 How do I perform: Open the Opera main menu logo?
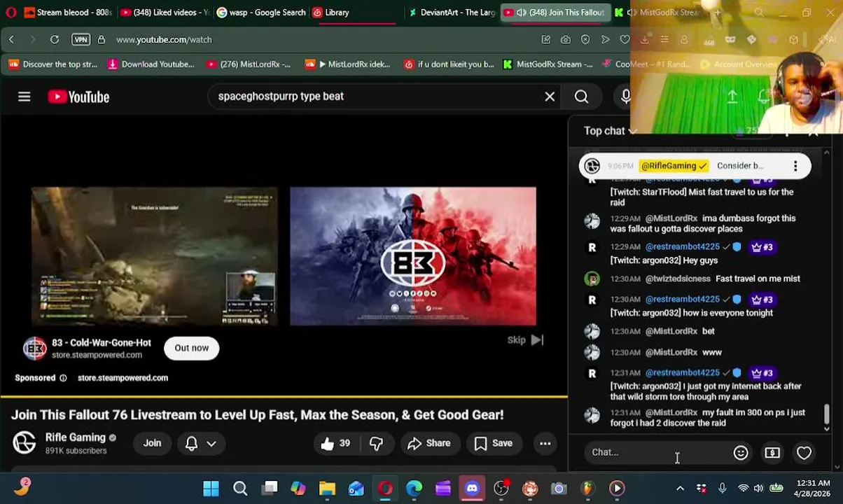pyautogui.click(x=11, y=13)
